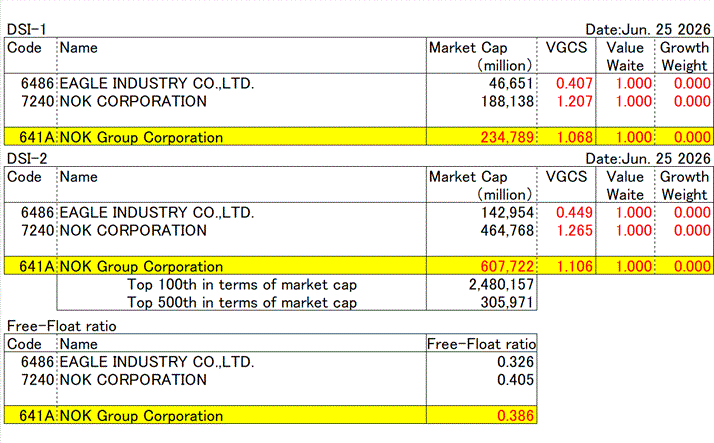
Task: Click Top 100th in terms of market cap
Action: [x=242, y=285]
